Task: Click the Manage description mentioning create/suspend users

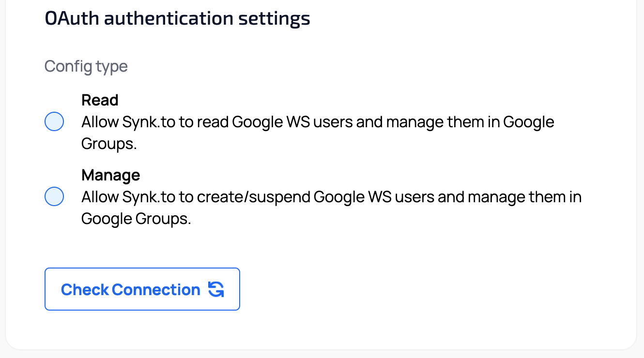Action: [x=331, y=197]
